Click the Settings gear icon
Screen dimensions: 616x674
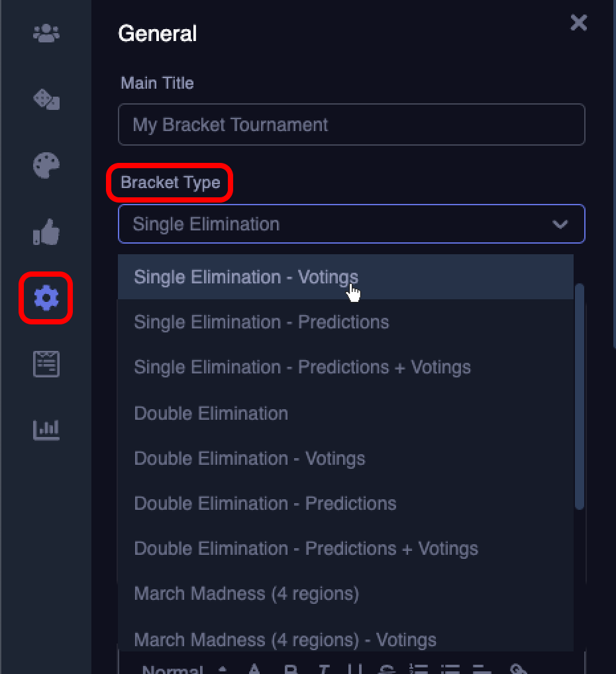point(46,298)
